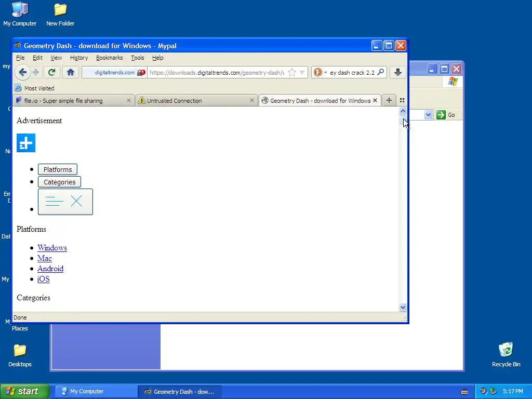532x399 pixels.
Task: Open the Android platform link
Action: tap(50, 269)
